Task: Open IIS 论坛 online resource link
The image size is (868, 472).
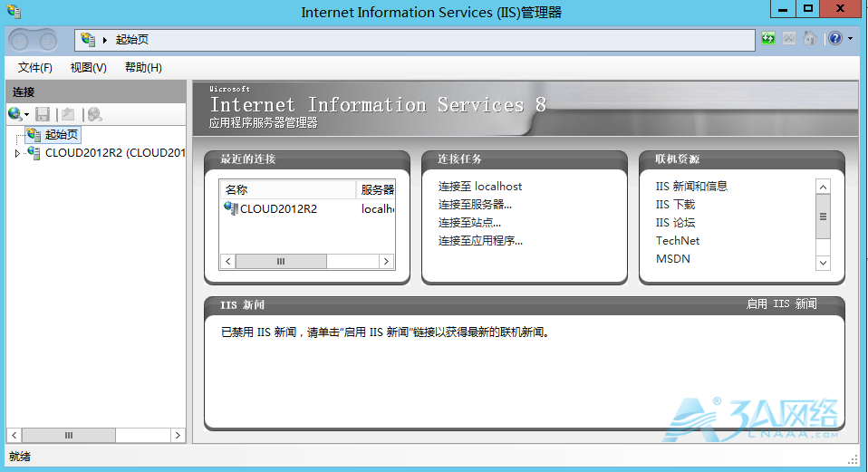Action: coord(675,223)
